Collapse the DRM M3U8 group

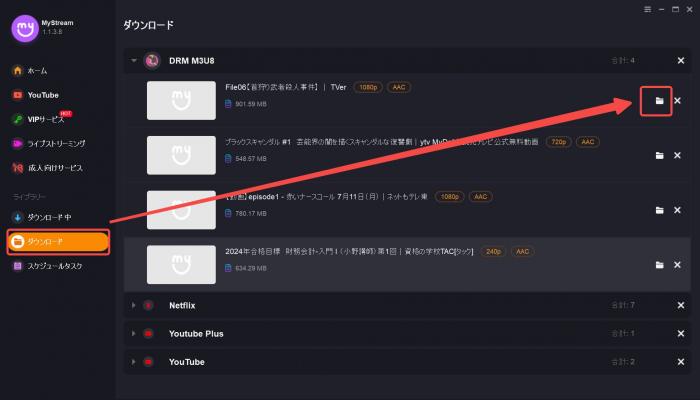pyautogui.click(x=133, y=60)
